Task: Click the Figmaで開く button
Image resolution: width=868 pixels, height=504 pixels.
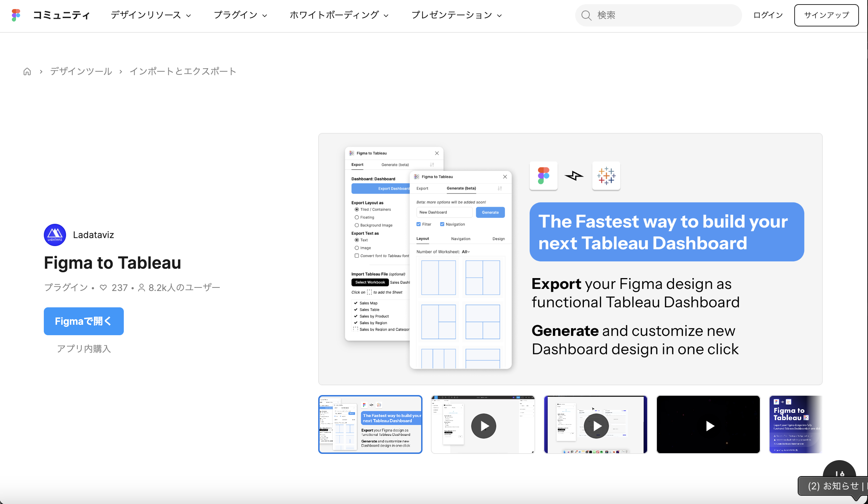Action: (x=84, y=321)
